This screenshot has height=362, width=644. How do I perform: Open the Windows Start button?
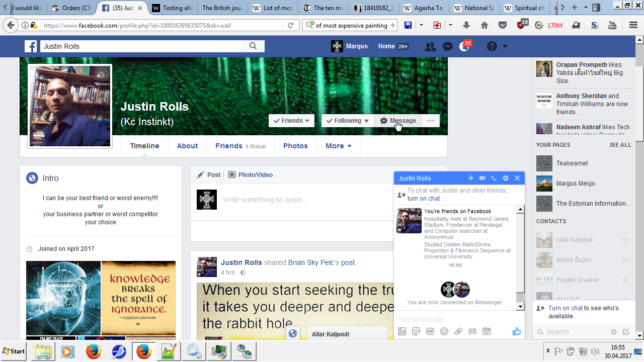coord(14,351)
